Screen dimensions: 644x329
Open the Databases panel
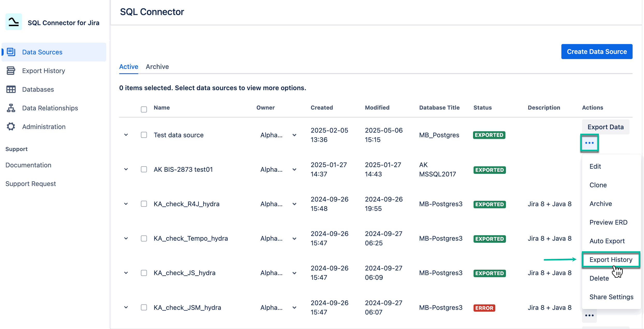[38, 89]
